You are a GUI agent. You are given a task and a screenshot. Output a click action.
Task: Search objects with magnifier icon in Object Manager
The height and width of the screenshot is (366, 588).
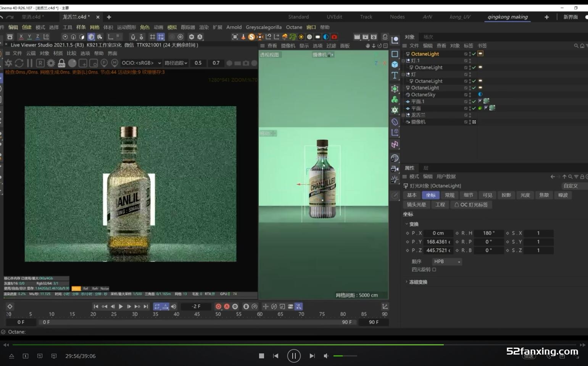click(x=576, y=45)
